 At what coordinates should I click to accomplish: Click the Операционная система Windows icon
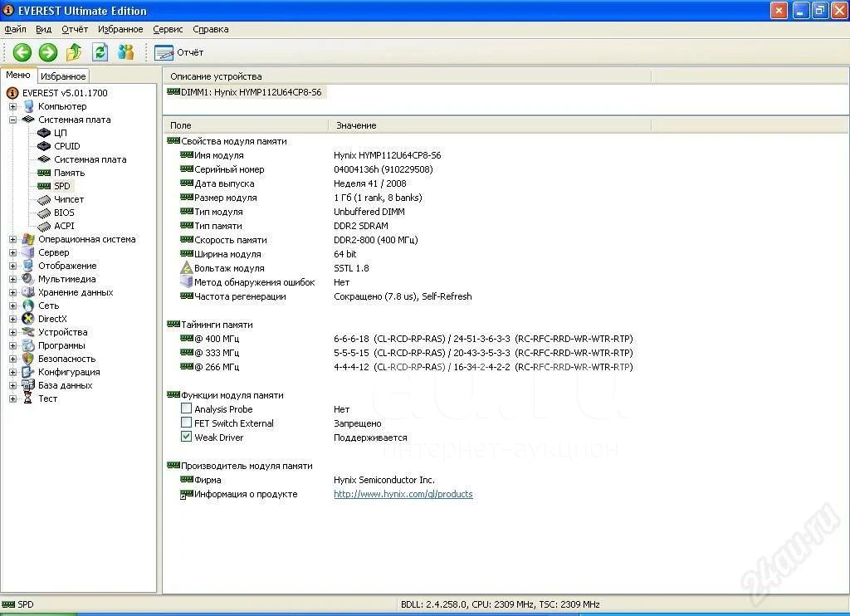pyautogui.click(x=28, y=239)
